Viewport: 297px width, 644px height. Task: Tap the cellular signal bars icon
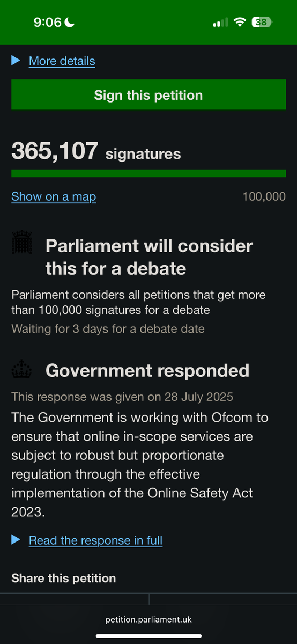[220, 23]
